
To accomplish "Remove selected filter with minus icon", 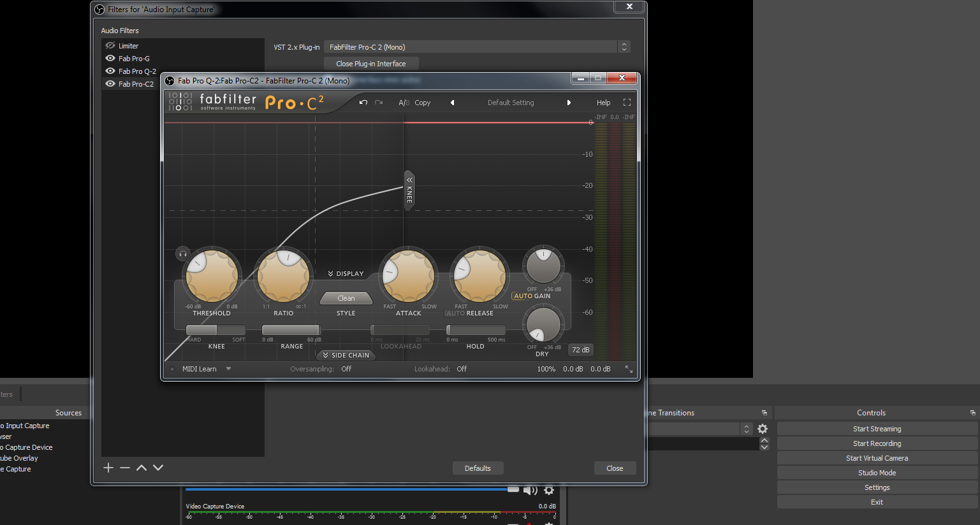I will (125, 468).
